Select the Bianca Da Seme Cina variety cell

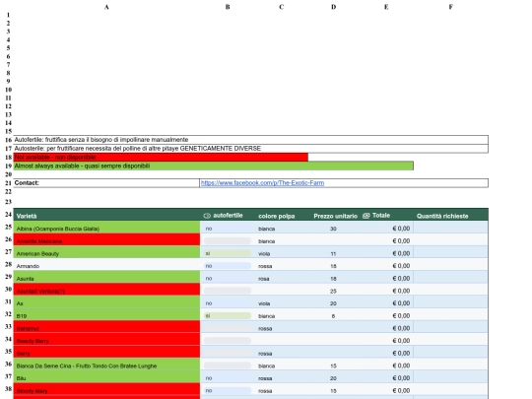[106, 366]
